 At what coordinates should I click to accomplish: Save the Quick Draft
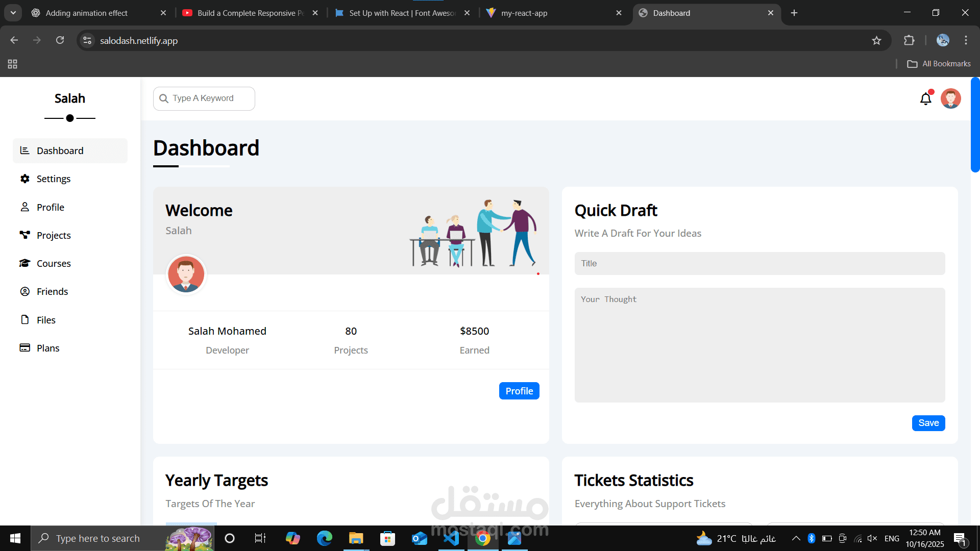click(928, 423)
